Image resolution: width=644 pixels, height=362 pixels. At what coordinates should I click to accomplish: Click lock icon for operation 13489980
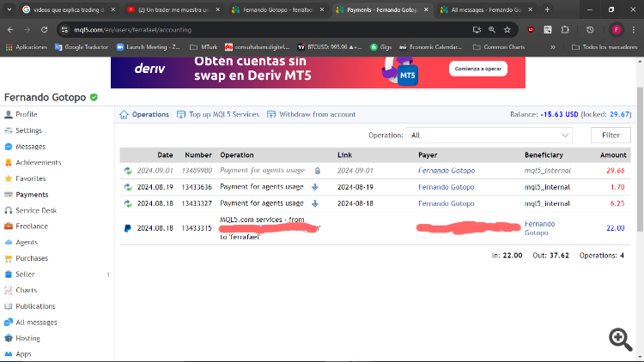click(x=318, y=171)
